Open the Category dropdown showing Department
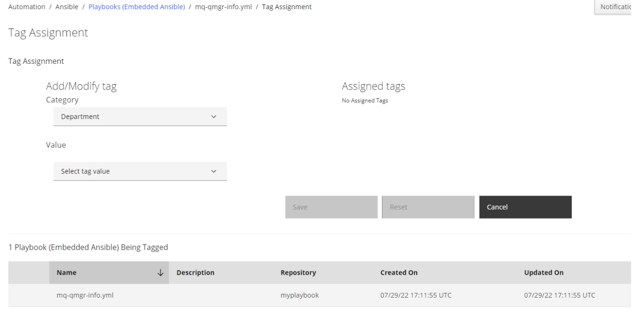The height and width of the screenshot is (321, 644). pos(140,117)
